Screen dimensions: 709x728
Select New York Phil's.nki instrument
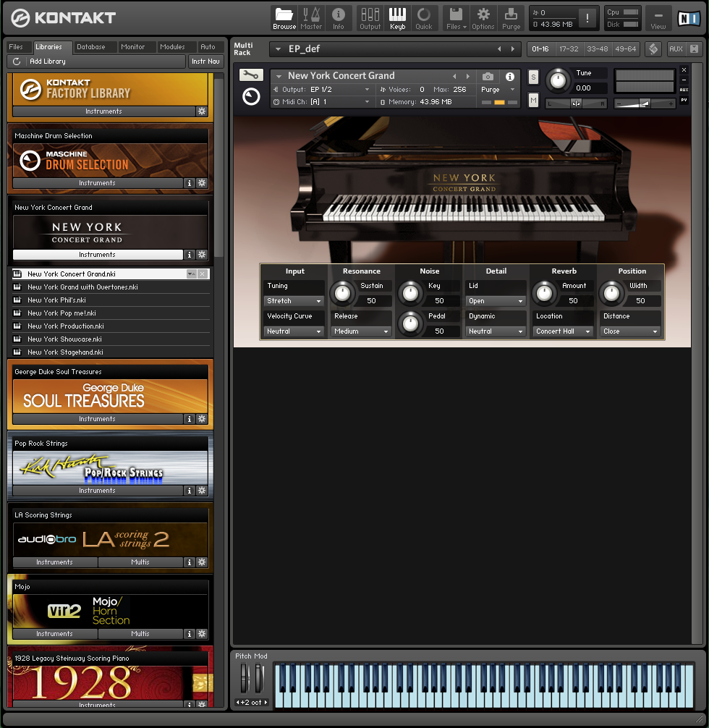click(111, 300)
